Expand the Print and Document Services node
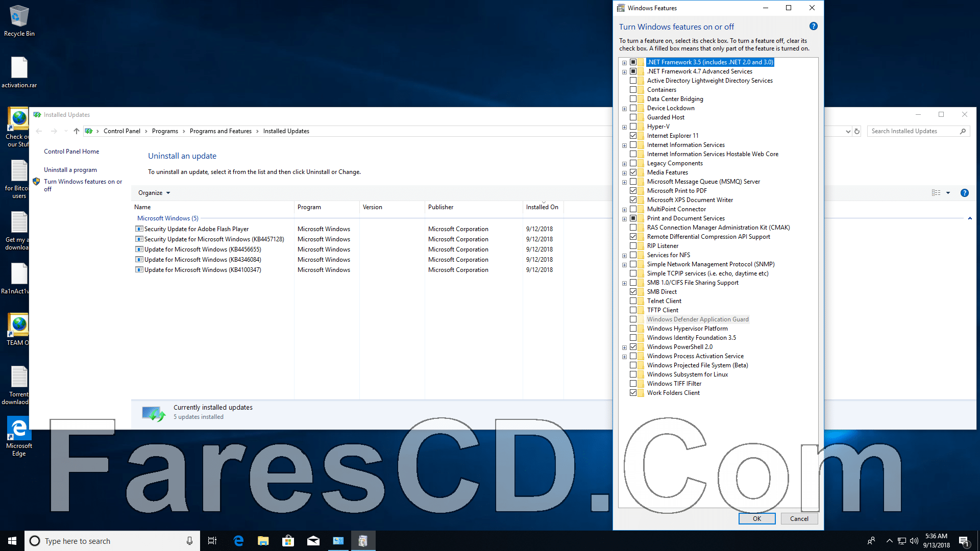980x551 pixels. pos(624,219)
